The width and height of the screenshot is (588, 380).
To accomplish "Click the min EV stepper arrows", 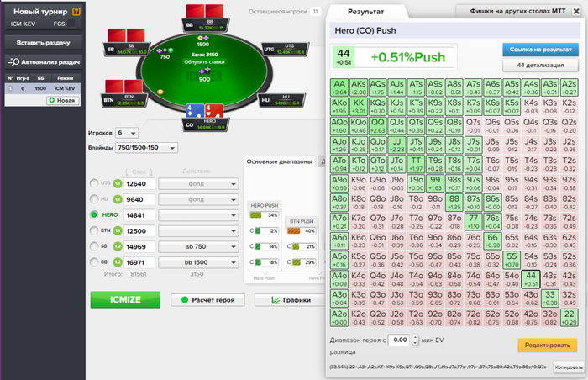I will pos(415,340).
